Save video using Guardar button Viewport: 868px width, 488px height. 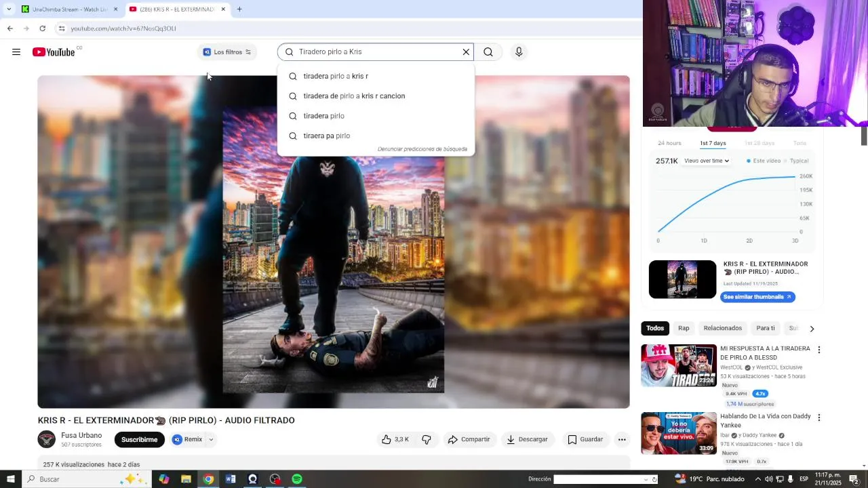click(x=585, y=439)
